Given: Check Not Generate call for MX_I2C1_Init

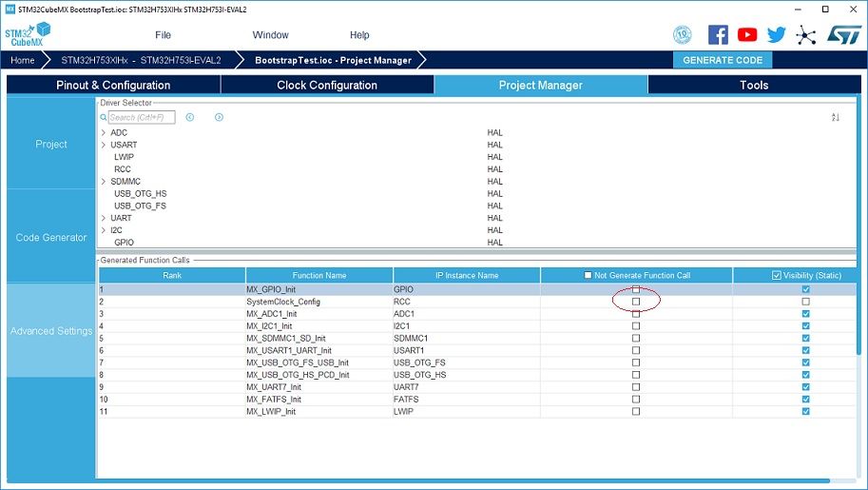Looking at the screenshot, I should click(636, 326).
